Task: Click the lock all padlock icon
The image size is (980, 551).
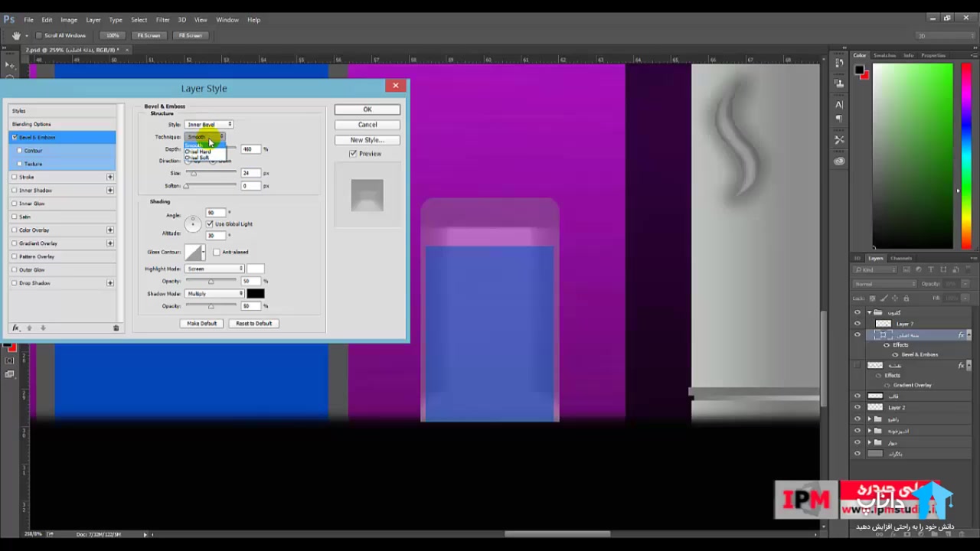Action: click(906, 298)
